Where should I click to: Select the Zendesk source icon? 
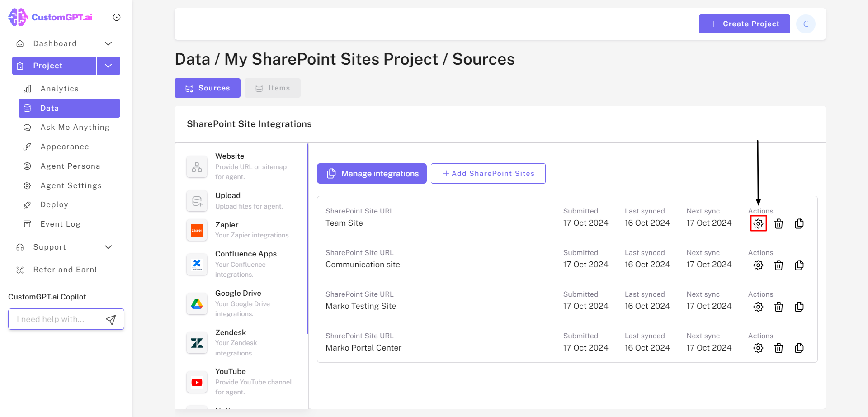pos(197,343)
